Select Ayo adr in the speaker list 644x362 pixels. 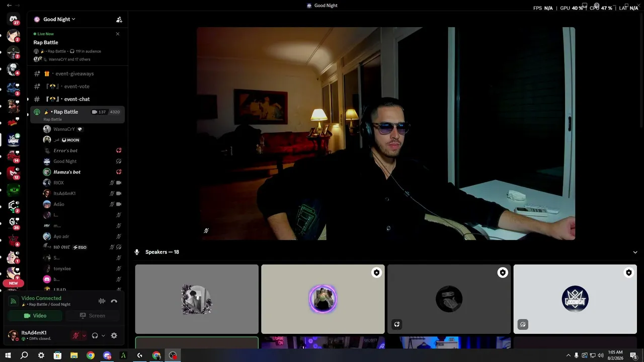click(x=83, y=236)
